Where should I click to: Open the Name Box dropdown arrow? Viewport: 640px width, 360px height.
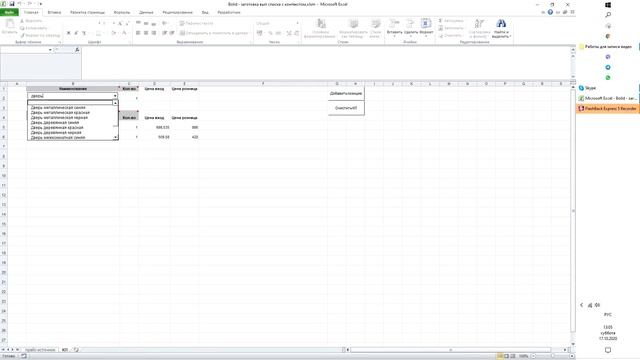[x=50, y=50]
